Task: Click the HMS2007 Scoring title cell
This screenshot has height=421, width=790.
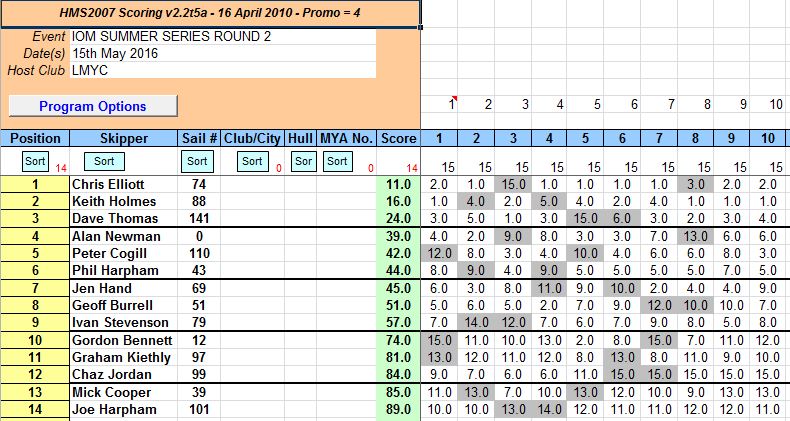Action: (210, 13)
